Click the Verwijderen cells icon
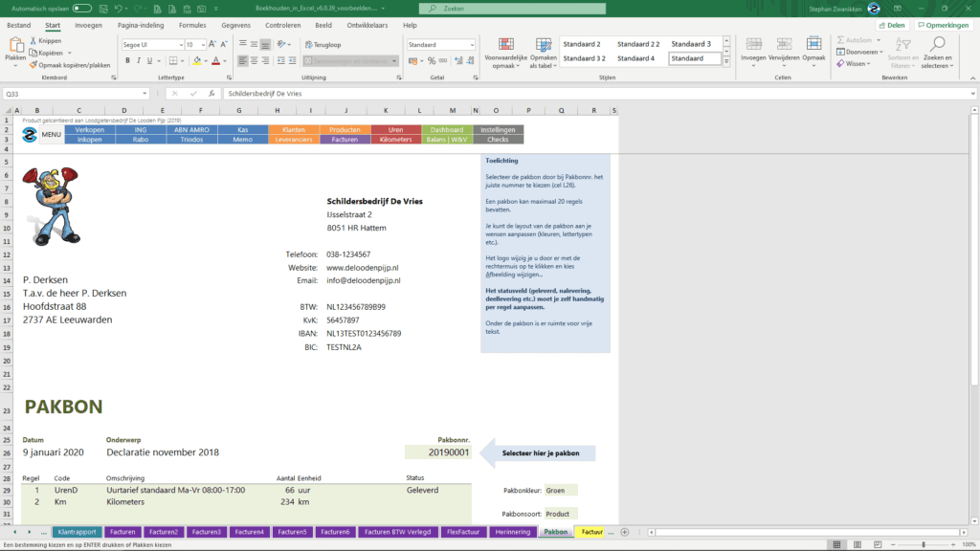Image resolution: width=980 pixels, height=551 pixels. click(784, 42)
